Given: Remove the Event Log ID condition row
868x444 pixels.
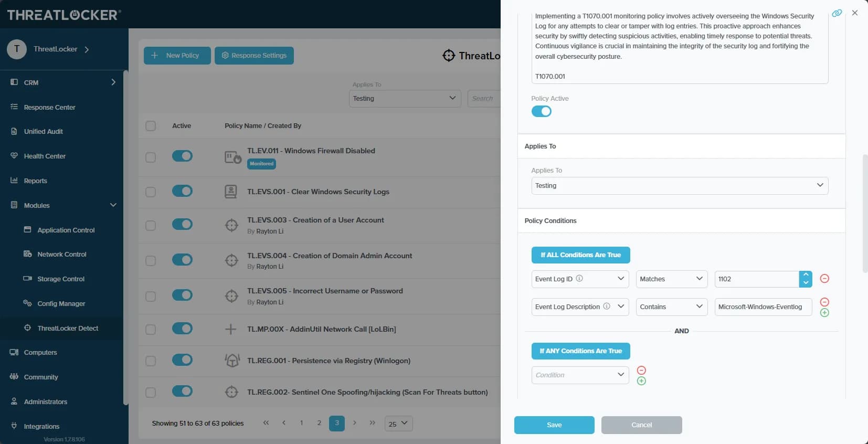Looking at the screenshot, I should [824, 279].
